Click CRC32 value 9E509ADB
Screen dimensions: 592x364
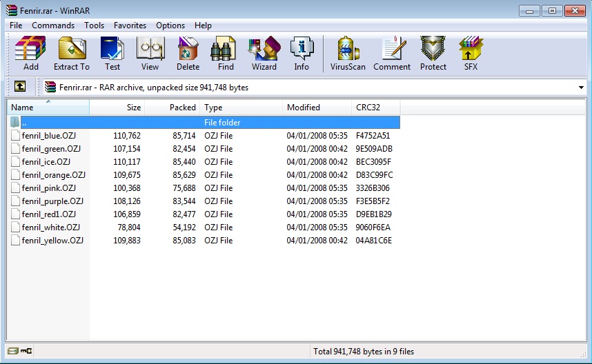pyautogui.click(x=374, y=149)
